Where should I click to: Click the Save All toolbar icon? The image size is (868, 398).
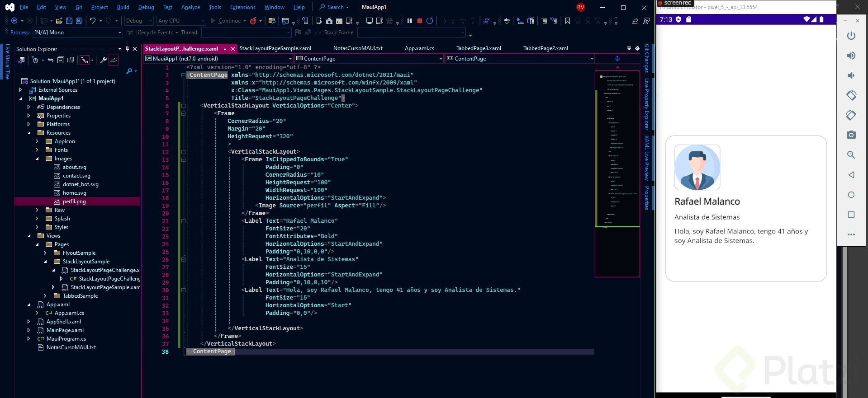point(79,21)
